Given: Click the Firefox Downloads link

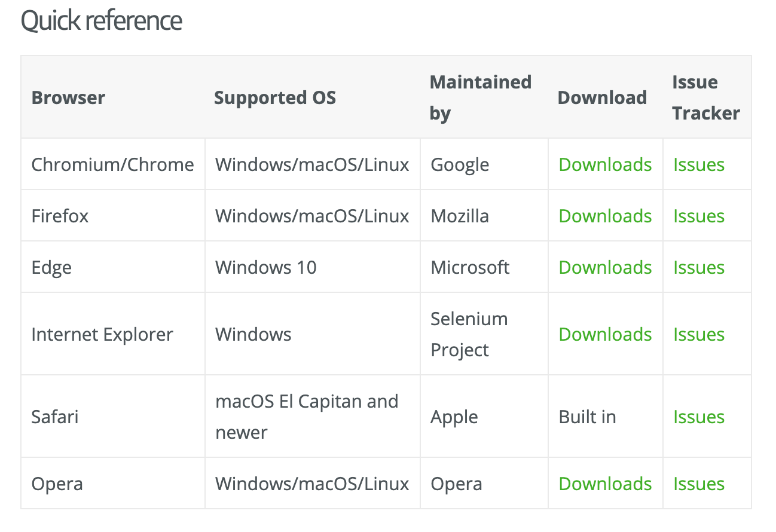Looking at the screenshot, I should click(x=605, y=216).
